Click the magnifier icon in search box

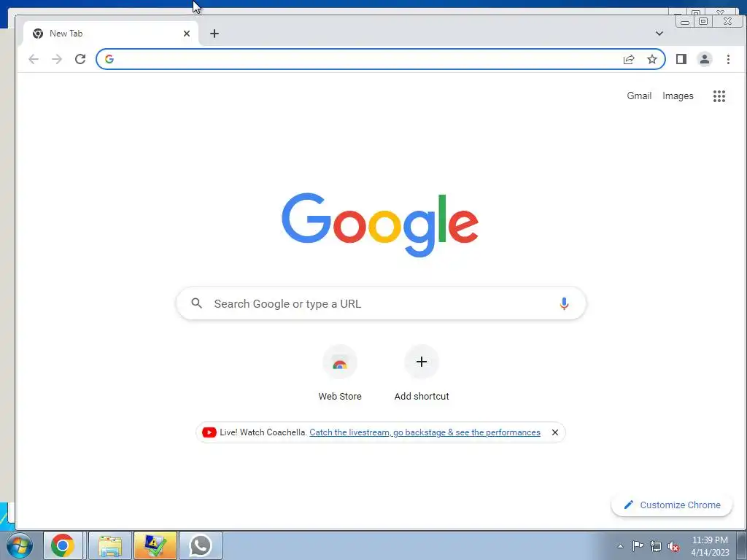(x=196, y=303)
